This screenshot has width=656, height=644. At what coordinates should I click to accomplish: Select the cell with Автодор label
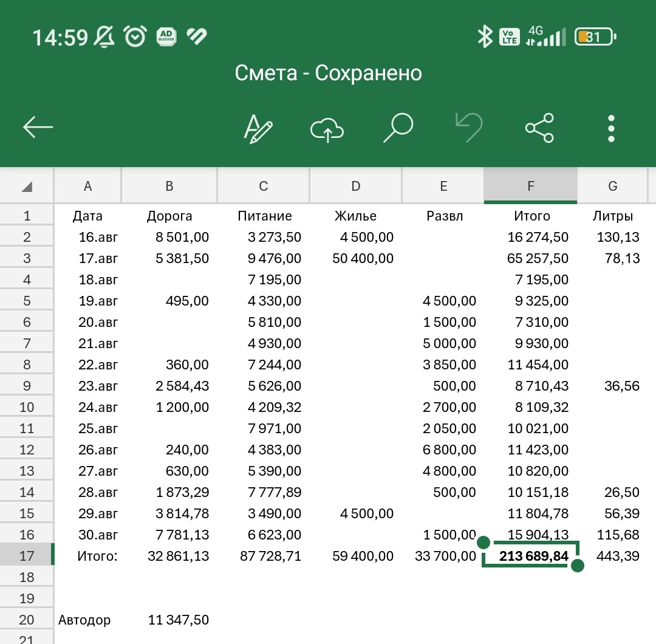pos(85,620)
